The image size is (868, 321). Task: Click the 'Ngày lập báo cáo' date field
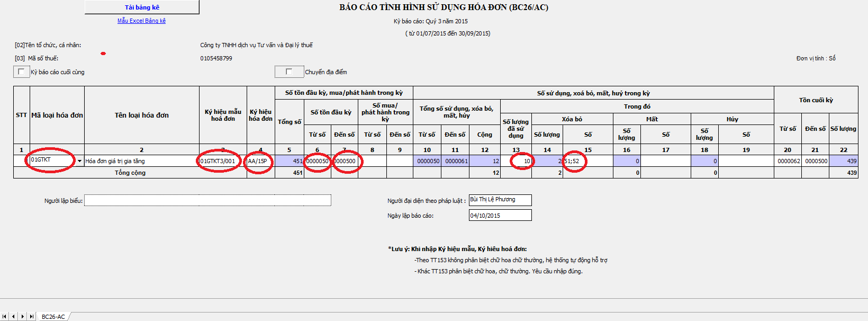pyautogui.click(x=500, y=216)
